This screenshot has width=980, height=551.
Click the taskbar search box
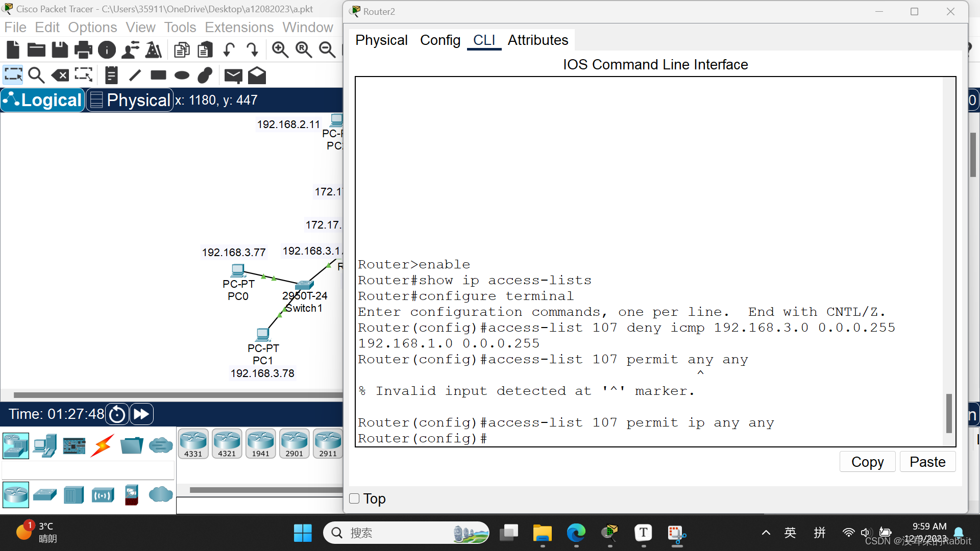click(406, 533)
